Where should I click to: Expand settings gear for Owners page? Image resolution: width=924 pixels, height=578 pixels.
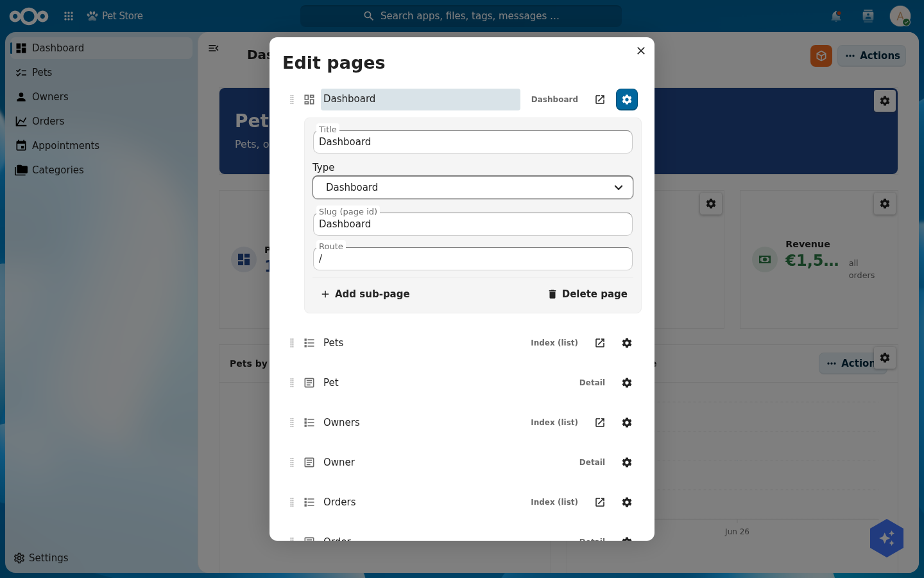[x=627, y=423]
